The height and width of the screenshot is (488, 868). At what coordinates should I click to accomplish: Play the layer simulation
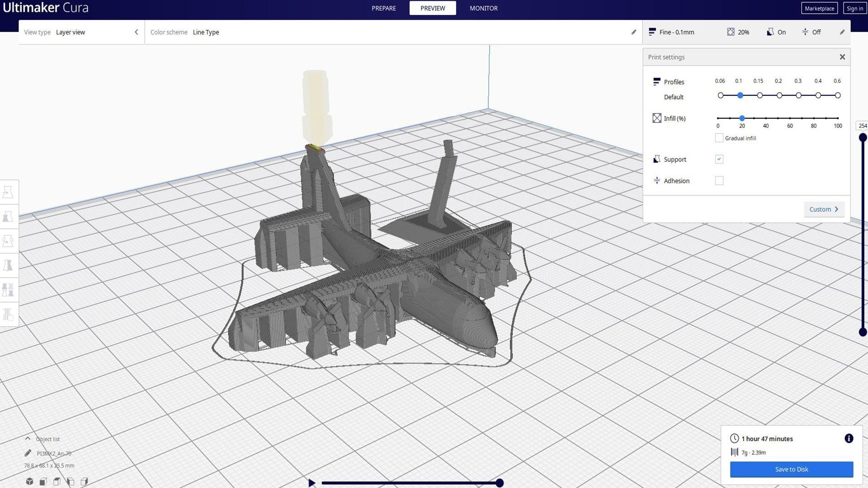pyautogui.click(x=311, y=483)
